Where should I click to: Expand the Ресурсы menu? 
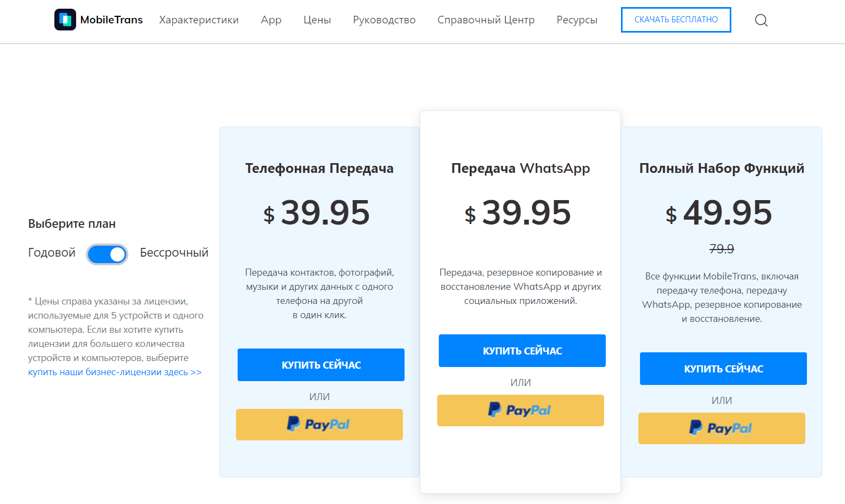(x=577, y=20)
